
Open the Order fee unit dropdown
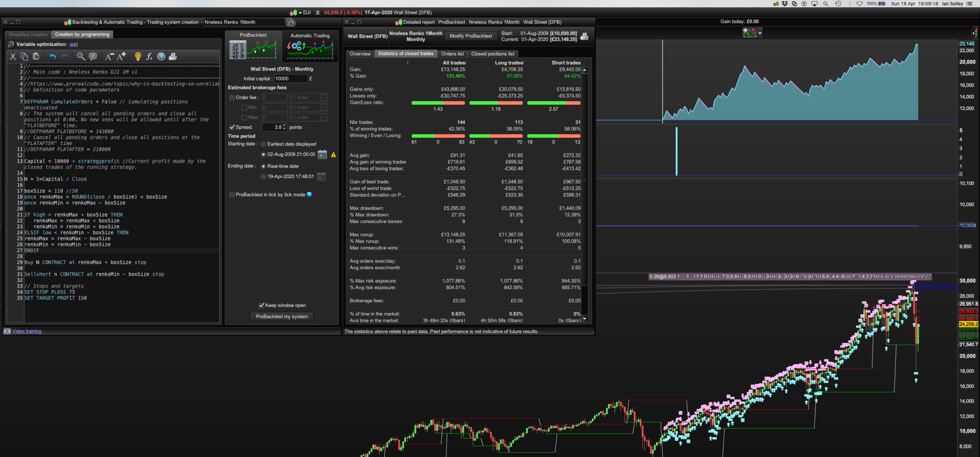point(323,98)
